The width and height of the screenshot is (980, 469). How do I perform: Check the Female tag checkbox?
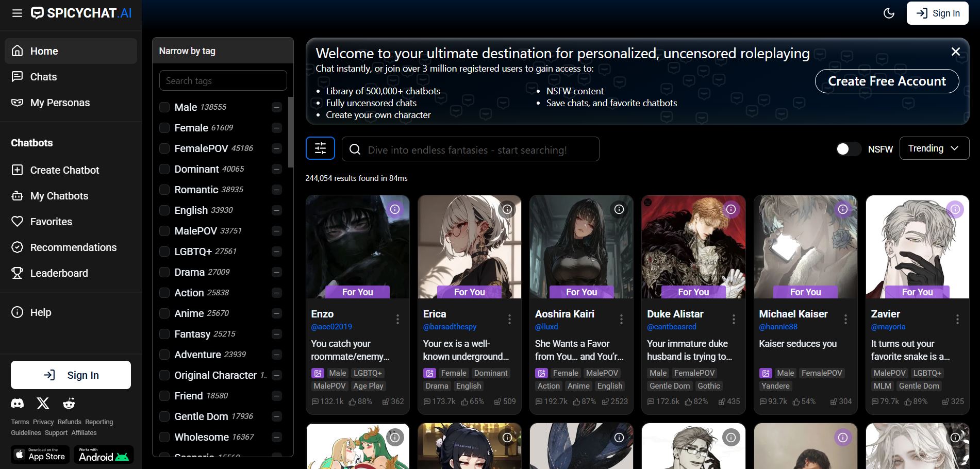point(164,128)
